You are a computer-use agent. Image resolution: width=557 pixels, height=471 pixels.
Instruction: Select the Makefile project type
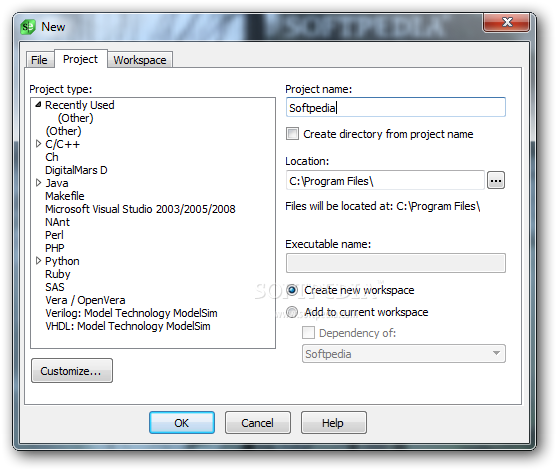[x=65, y=196]
